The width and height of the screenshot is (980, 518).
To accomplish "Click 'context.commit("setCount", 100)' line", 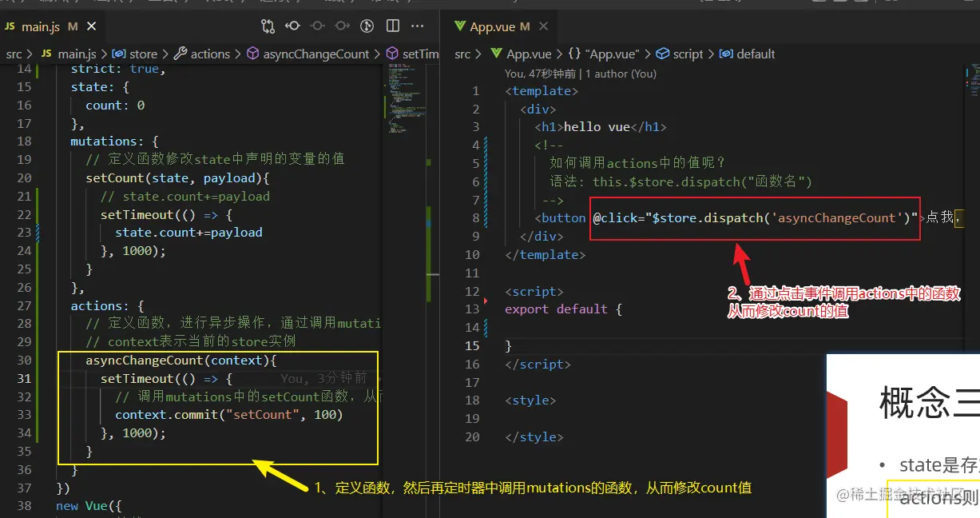I will 229,415.
